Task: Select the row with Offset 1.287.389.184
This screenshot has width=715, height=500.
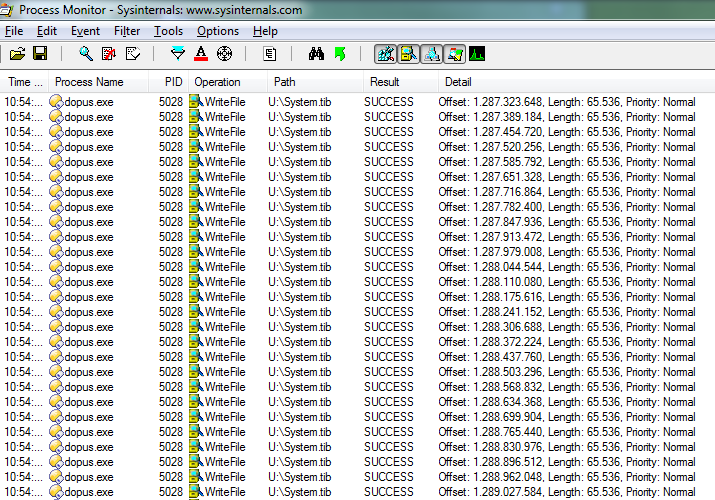Action: [358, 117]
